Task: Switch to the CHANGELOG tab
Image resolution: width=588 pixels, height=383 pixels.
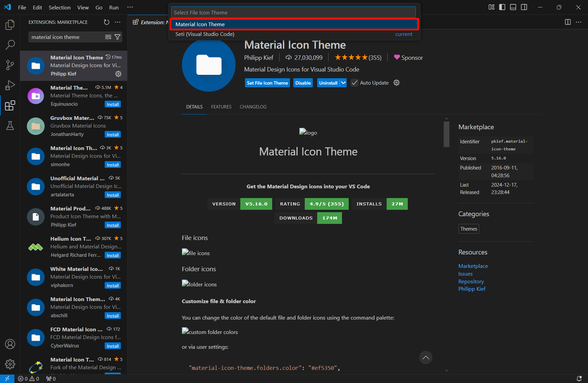Action: point(253,107)
